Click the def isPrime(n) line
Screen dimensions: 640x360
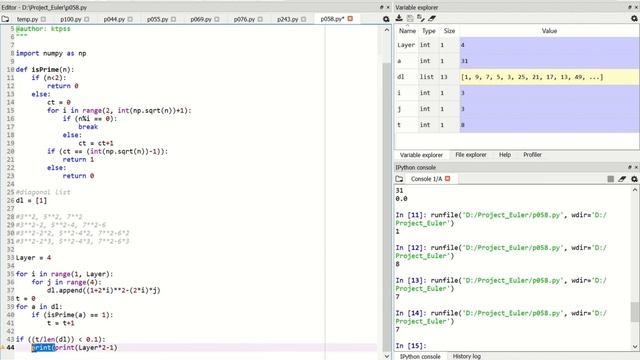pos(45,70)
